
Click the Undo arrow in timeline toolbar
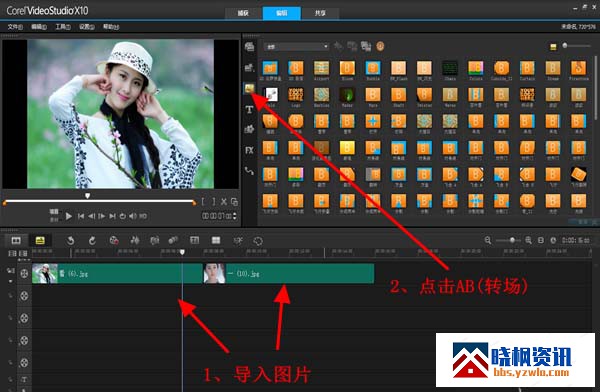pos(70,240)
